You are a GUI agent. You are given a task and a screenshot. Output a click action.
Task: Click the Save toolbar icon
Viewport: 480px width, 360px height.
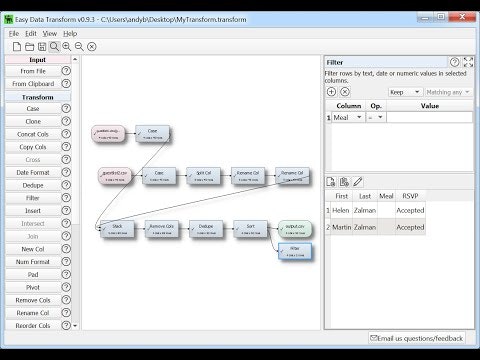(x=42, y=47)
